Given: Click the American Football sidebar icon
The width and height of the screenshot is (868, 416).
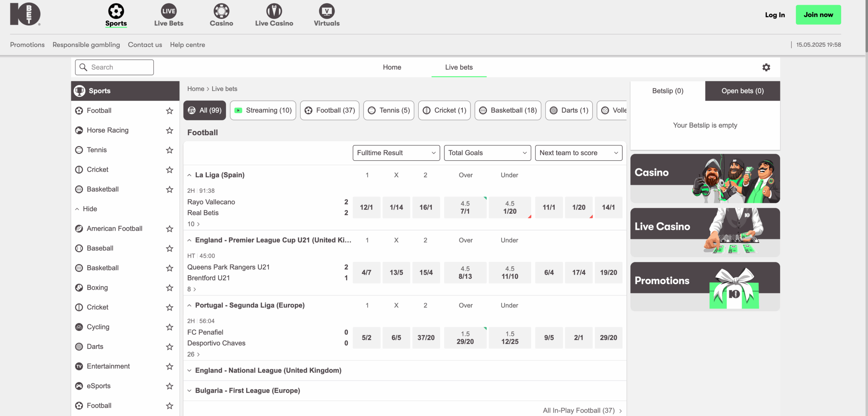Looking at the screenshot, I should [79, 228].
